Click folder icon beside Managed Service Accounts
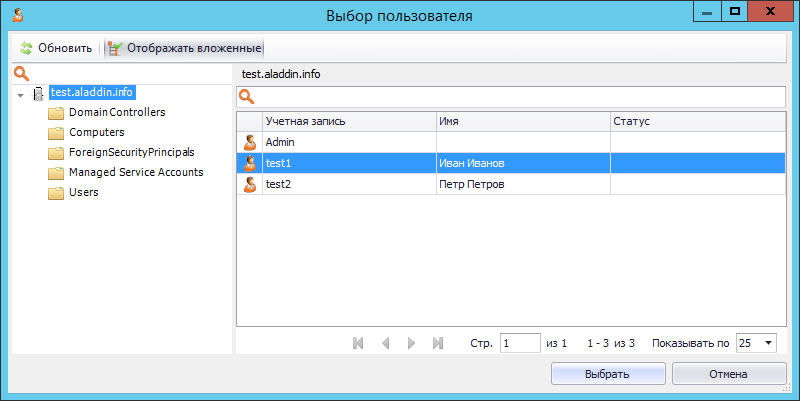This screenshot has width=800, height=401. (x=56, y=173)
